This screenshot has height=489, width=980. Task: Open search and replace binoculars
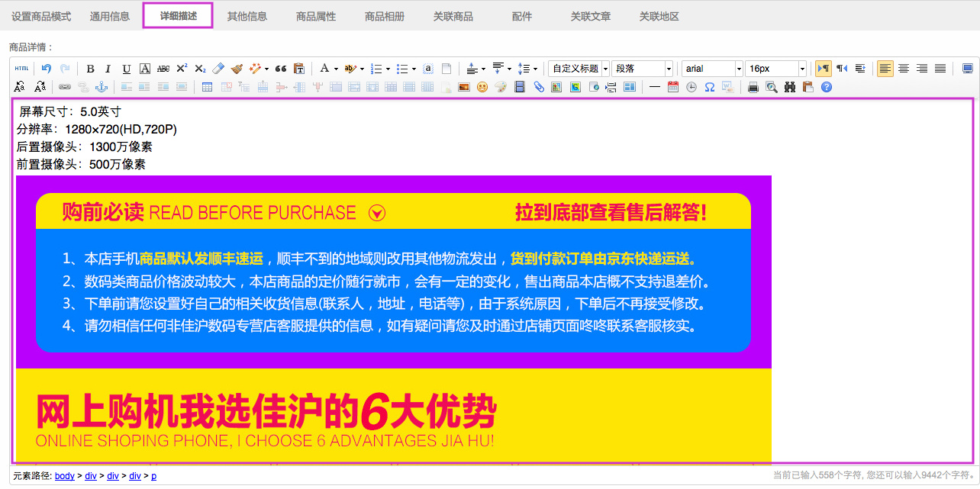[x=790, y=87]
